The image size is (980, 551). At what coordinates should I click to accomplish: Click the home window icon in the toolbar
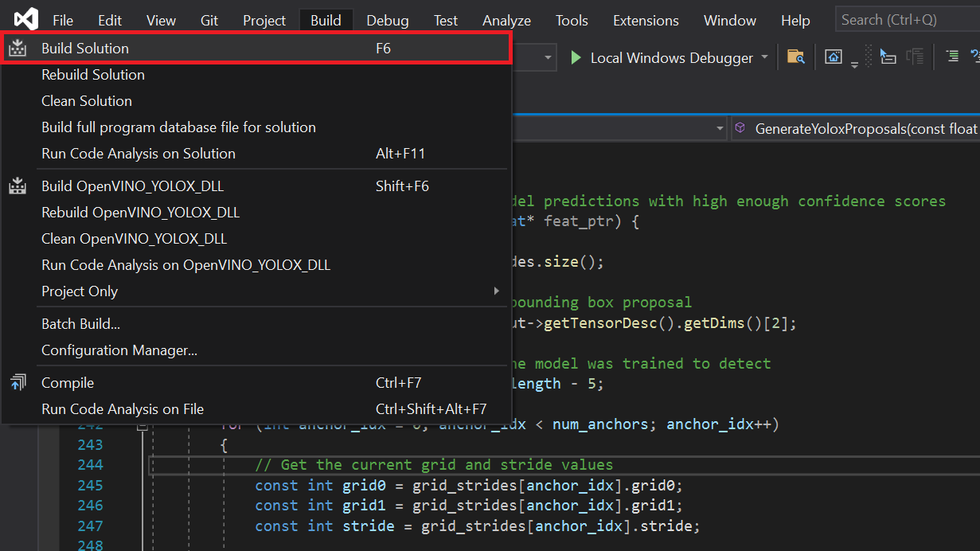(x=833, y=57)
